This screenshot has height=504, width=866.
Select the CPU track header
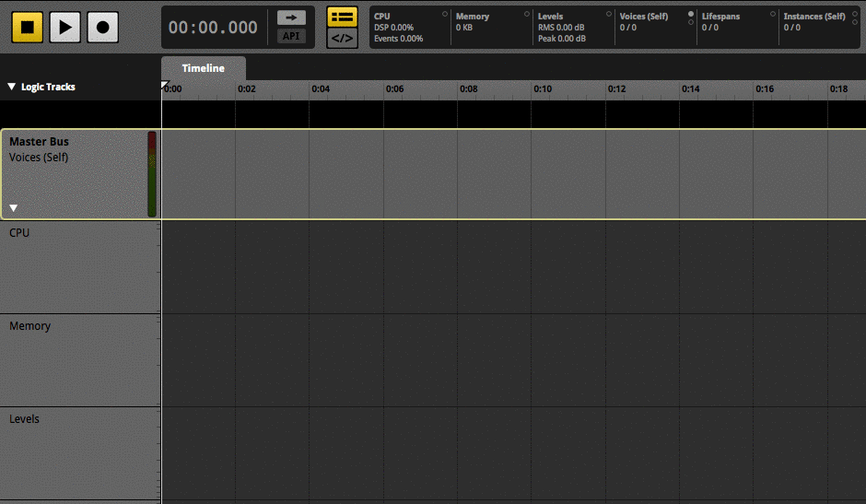click(79, 266)
